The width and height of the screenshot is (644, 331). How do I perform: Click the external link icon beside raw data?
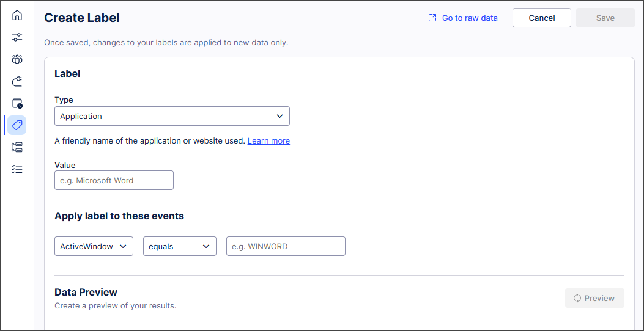[432, 18]
